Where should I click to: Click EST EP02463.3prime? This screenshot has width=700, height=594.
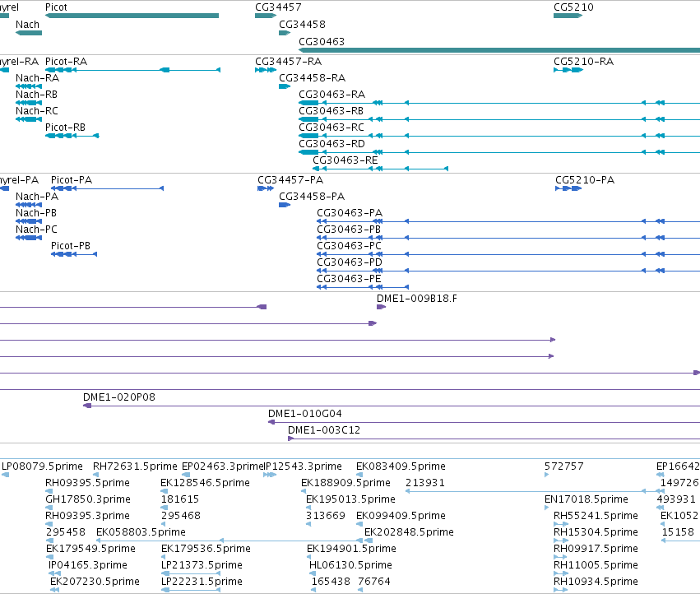[x=186, y=475]
